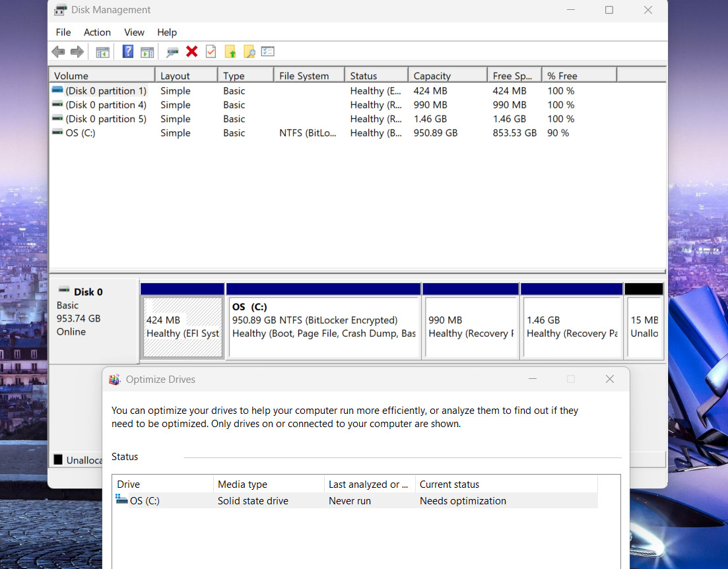This screenshot has width=728, height=569.
Task: Close the Optimize Drives window
Action: [x=610, y=379]
